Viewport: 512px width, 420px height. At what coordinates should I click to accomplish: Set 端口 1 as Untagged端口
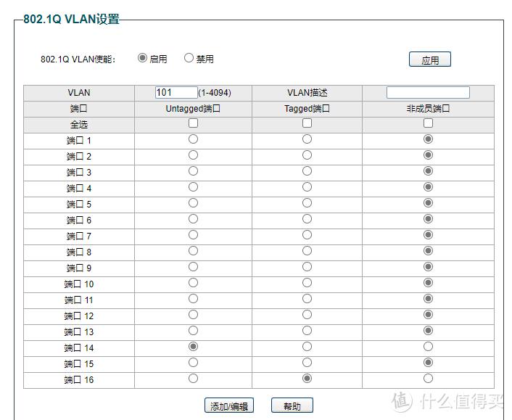[x=193, y=139]
